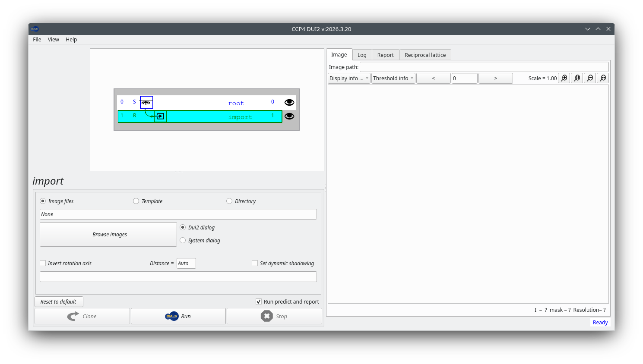Click the intensity mask resolution status text
The width and height of the screenshot is (643, 364).
click(x=570, y=310)
